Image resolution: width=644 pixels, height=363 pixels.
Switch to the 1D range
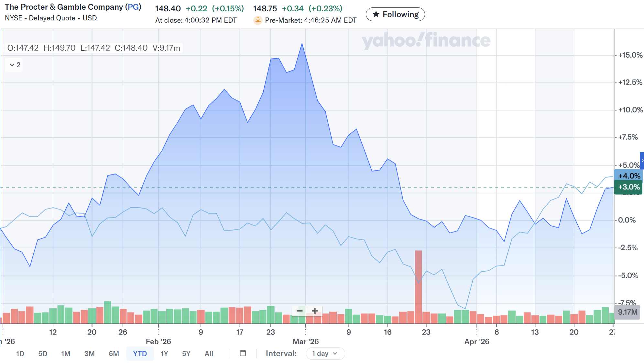[20, 354]
